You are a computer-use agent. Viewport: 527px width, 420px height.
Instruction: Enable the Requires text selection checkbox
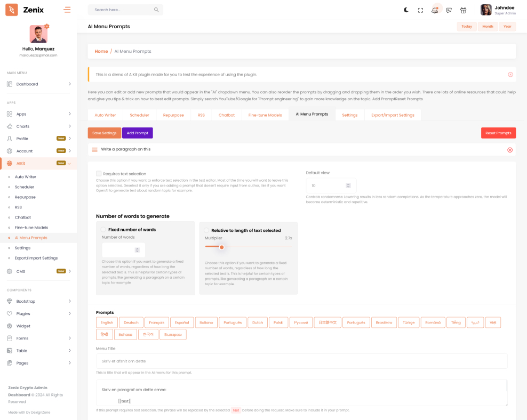click(x=99, y=174)
